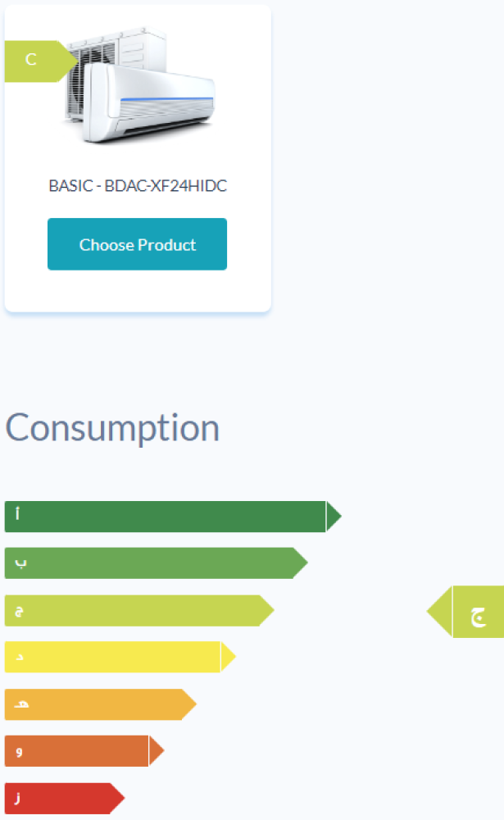Click arrow tip of the dark orange bar

[x=156, y=751]
